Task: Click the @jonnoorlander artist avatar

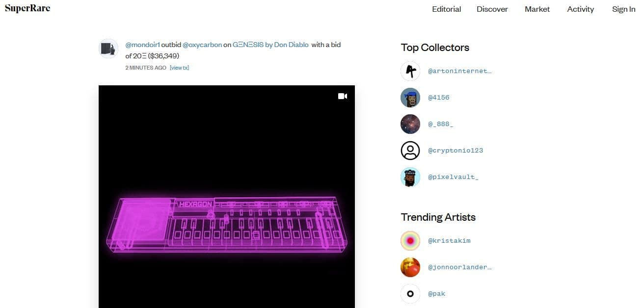Action: pos(410,267)
